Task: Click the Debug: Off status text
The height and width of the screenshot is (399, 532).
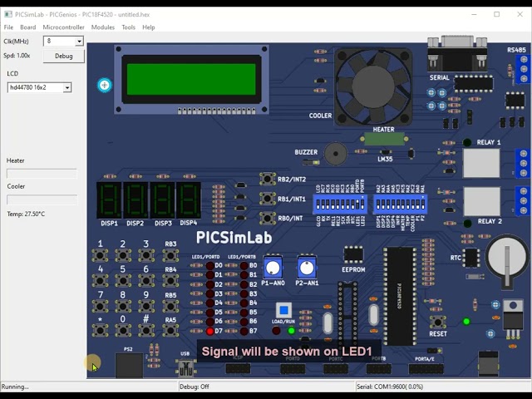Action: pyautogui.click(x=194, y=387)
